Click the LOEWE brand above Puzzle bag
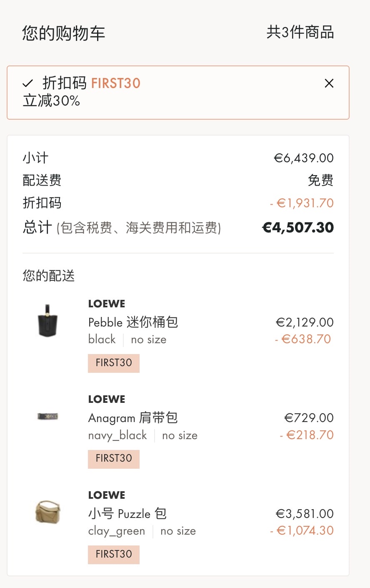Image resolution: width=370 pixels, height=588 pixels. click(107, 495)
